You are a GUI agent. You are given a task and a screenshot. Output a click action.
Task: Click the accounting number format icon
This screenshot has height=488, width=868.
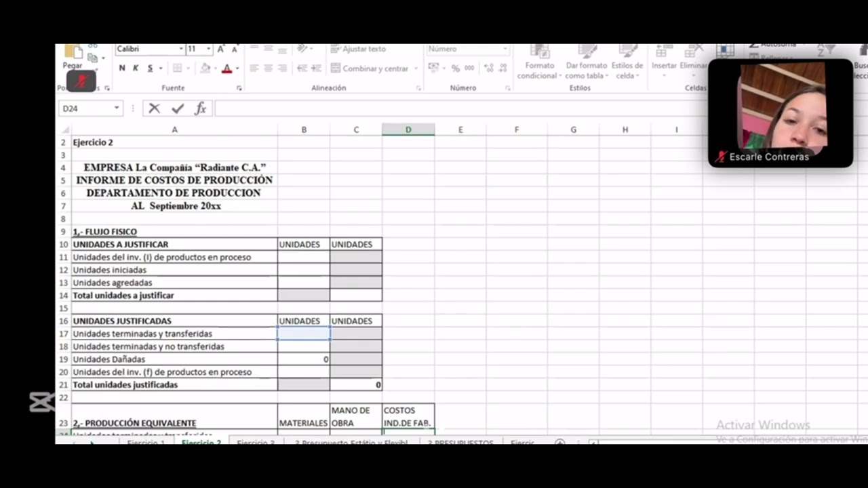point(433,68)
